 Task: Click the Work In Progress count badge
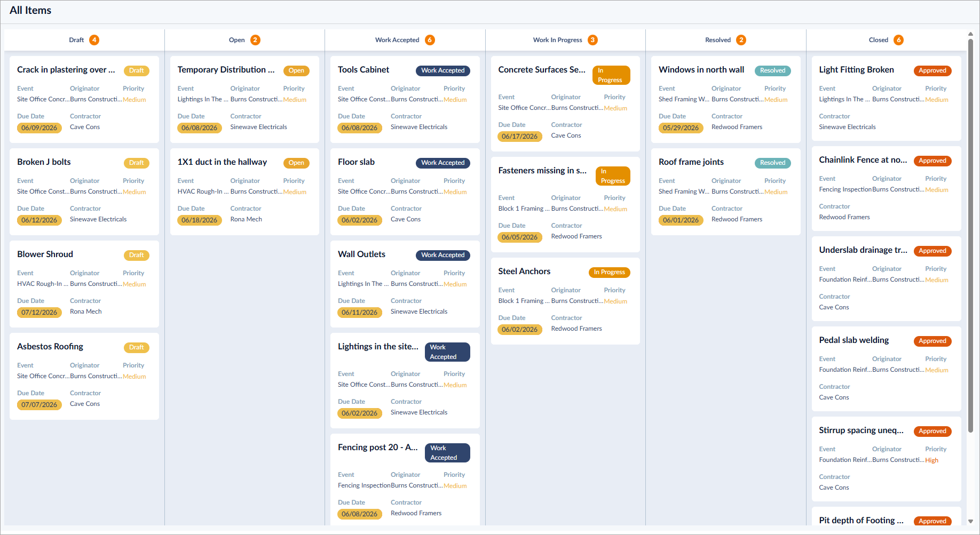coord(592,40)
